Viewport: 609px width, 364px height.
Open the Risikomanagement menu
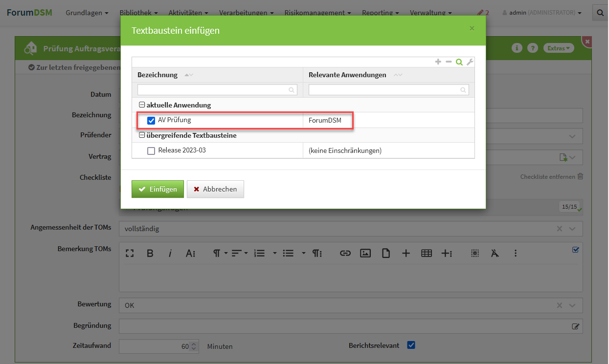[317, 13]
